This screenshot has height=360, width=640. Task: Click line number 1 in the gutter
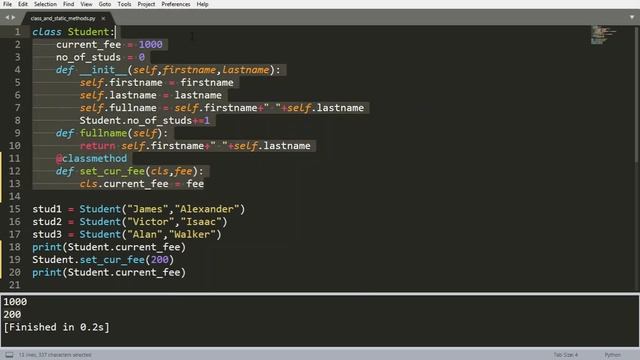(x=17, y=32)
